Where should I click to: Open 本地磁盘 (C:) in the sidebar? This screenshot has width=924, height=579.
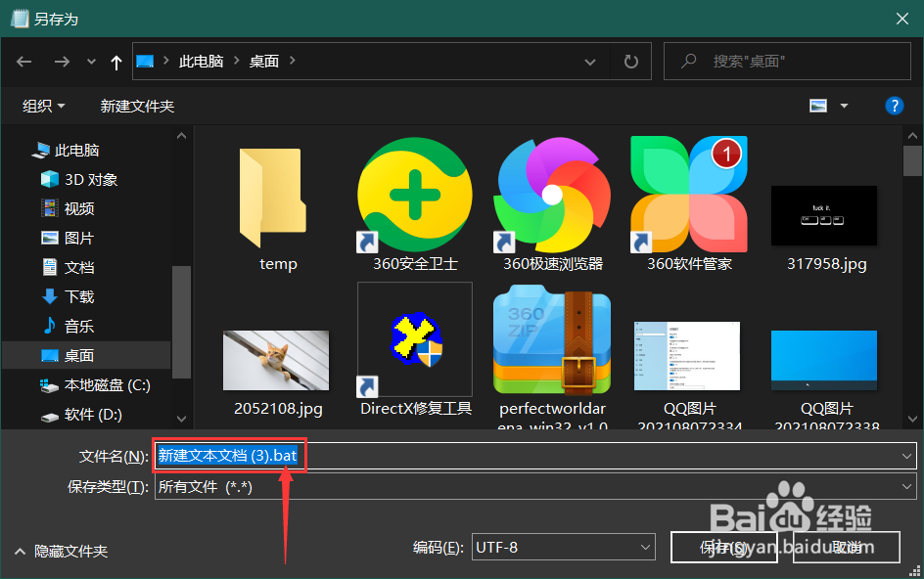coord(95,385)
